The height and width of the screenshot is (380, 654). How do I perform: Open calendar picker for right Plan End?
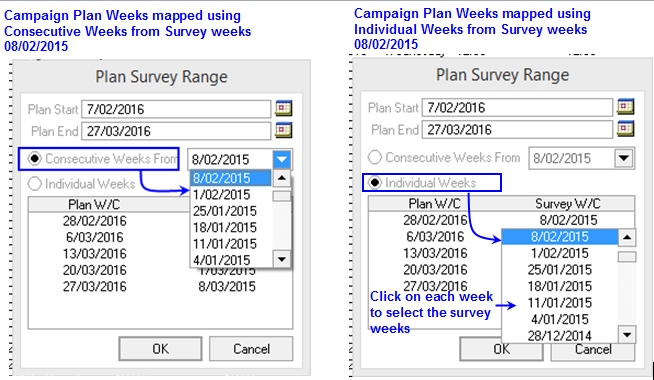[626, 128]
